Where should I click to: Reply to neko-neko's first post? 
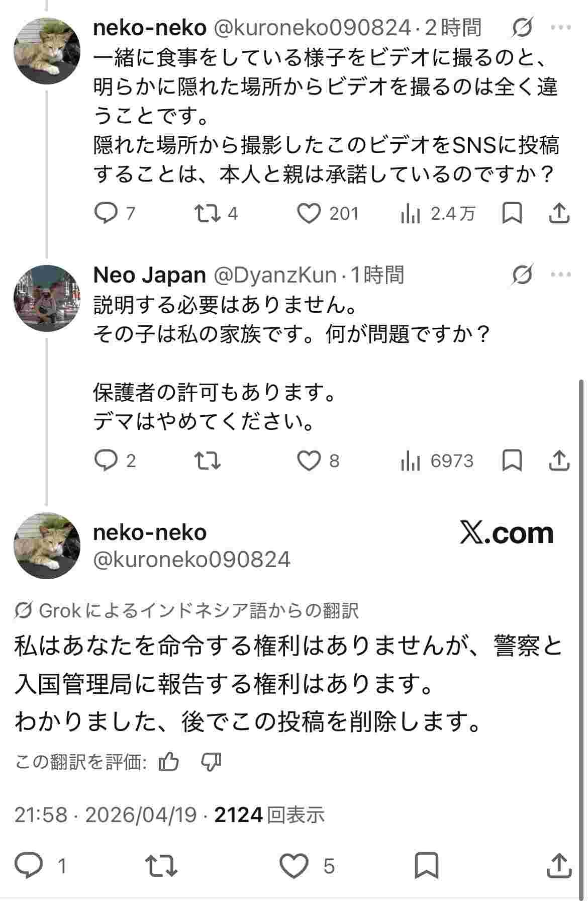tap(106, 214)
